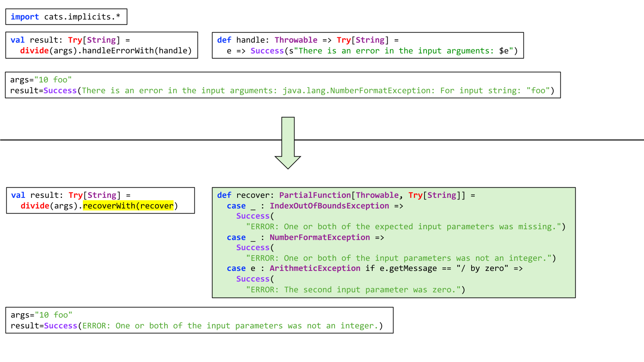This screenshot has width=644, height=362.
Task: Click args="10 foo" in the lower output box
Action: coord(42,315)
